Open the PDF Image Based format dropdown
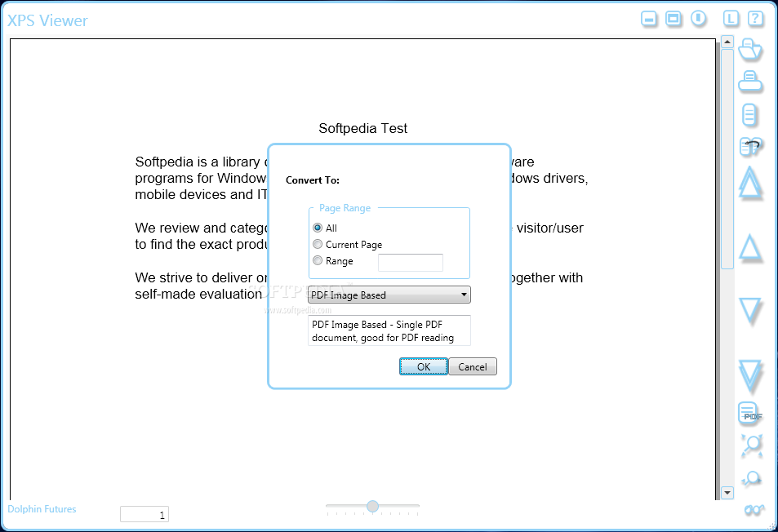This screenshot has width=778, height=532. tap(389, 295)
